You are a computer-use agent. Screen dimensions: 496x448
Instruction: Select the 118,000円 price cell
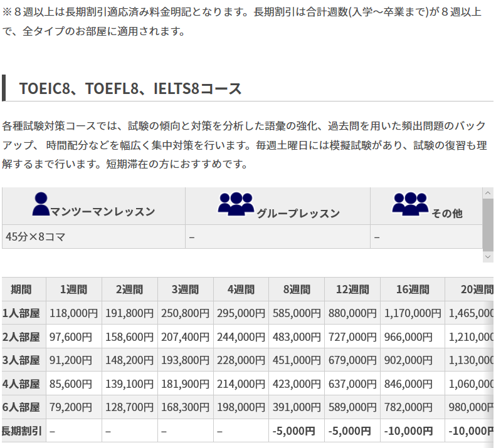click(x=73, y=313)
